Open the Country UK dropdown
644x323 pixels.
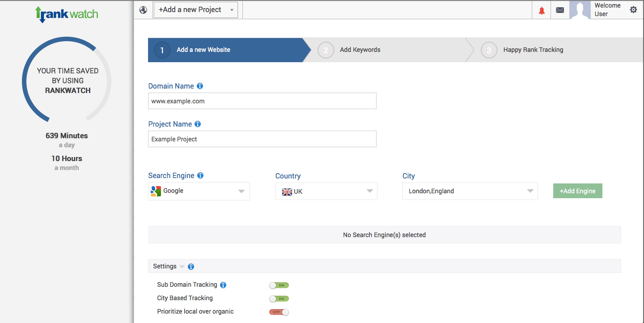click(326, 191)
